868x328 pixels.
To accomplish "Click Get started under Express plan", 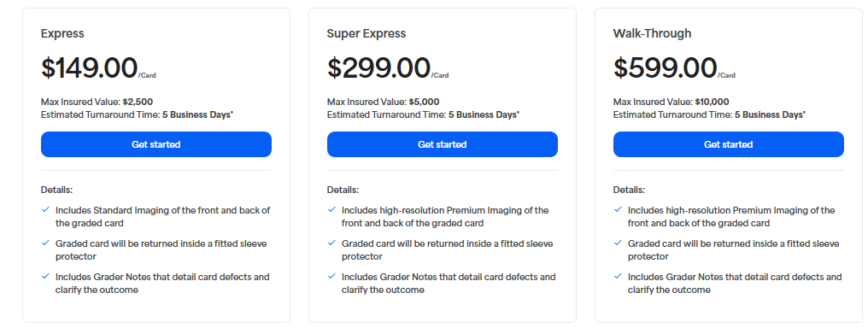I will point(156,144).
